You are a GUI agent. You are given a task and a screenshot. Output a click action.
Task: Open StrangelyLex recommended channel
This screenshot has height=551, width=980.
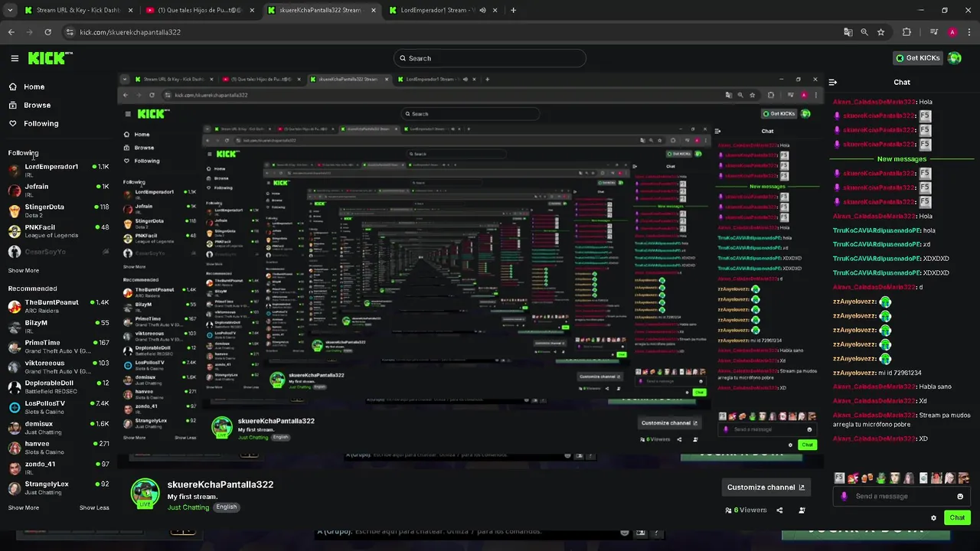click(x=57, y=487)
